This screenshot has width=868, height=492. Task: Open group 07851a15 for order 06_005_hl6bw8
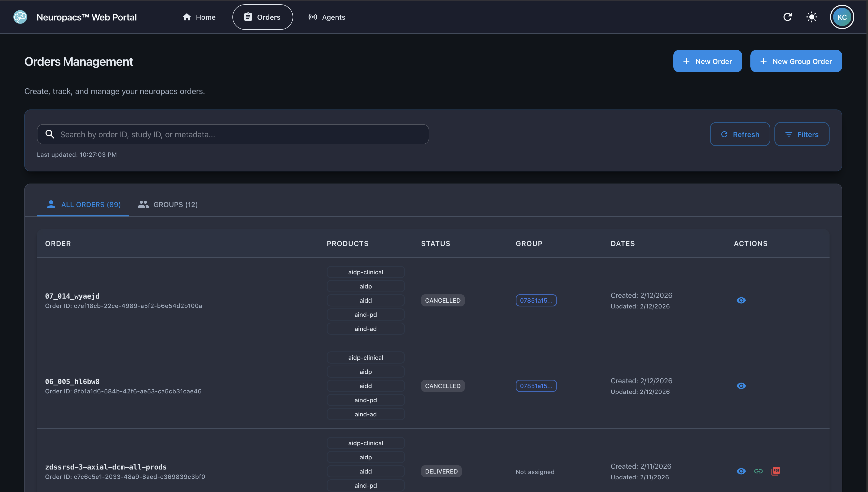tap(536, 386)
